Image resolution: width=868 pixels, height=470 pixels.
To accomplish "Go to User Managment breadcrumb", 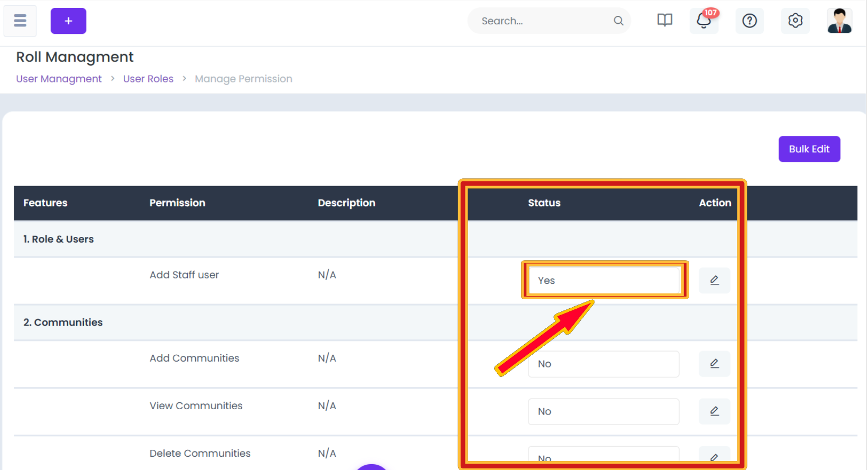I will pyautogui.click(x=59, y=79).
